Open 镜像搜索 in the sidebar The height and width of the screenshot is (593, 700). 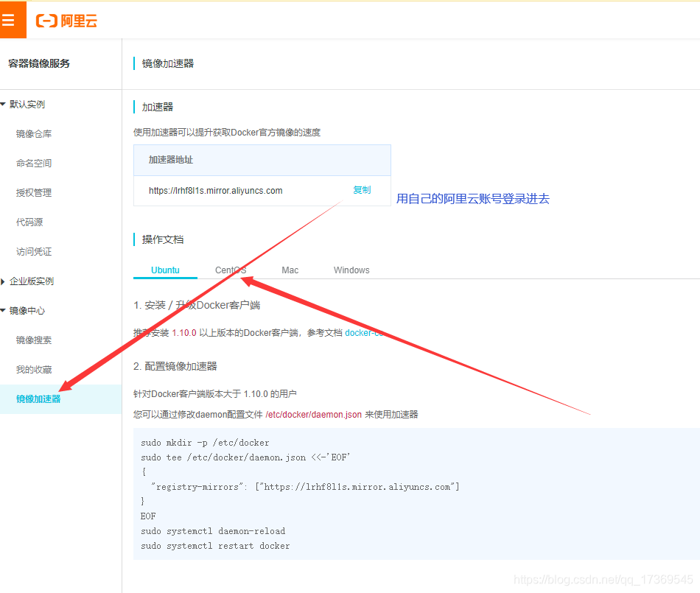(34, 340)
